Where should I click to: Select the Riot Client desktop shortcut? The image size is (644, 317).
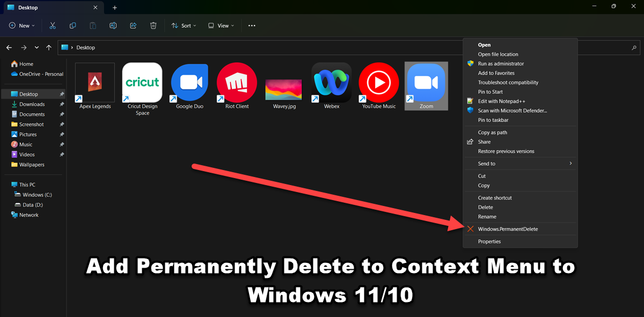tap(237, 86)
